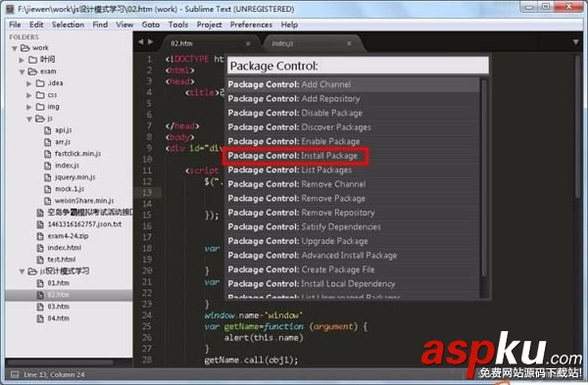
Task: Switch to the index.js tab
Action: click(x=312, y=43)
